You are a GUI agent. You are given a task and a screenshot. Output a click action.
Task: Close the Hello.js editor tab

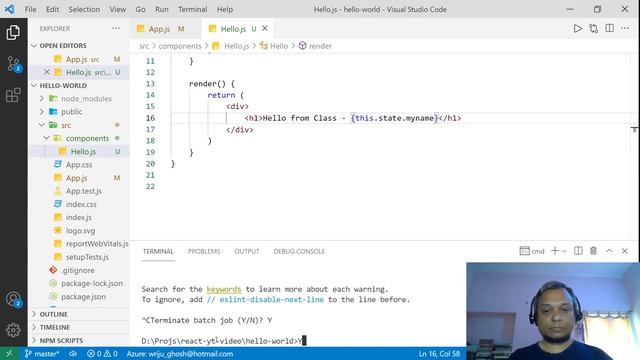(x=265, y=29)
